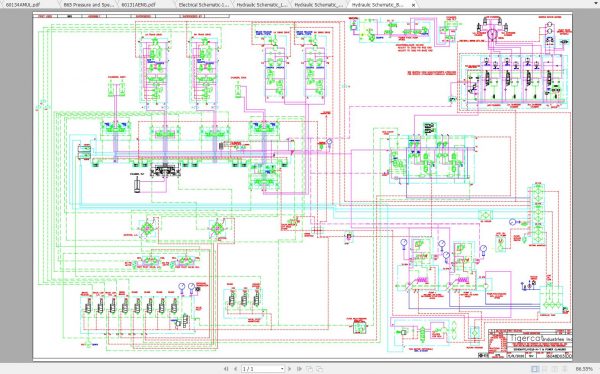Viewport: 600px width, 374px height.
Task: Click the previous view icon
Action: (x=309, y=369)
